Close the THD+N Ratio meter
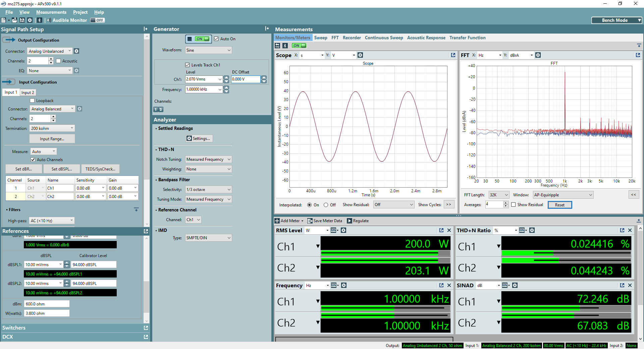644x349 pixels. click(x=630, y=230)
